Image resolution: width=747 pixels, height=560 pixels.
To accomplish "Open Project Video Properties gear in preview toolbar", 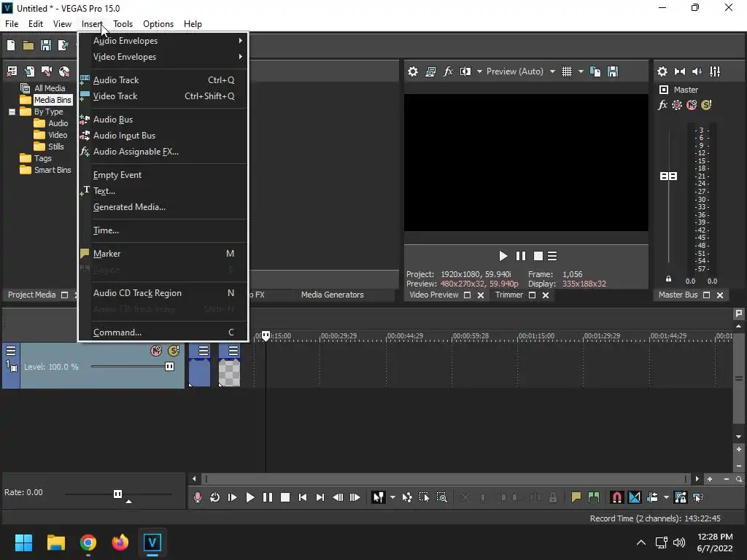I will pos(413,71).
